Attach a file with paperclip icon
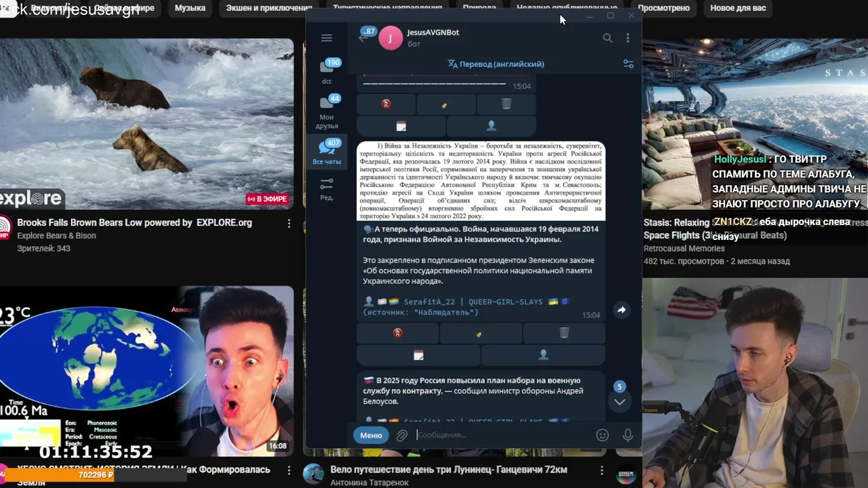868x488 pixels. pos(402,435)
